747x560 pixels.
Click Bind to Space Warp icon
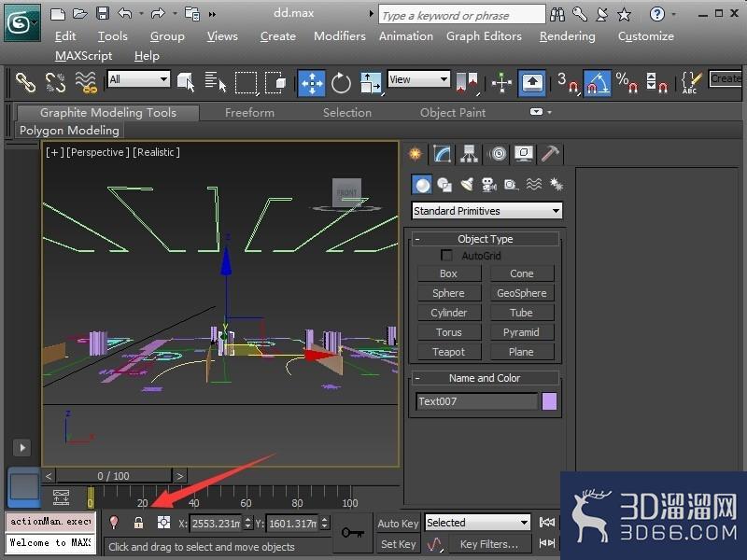tap(86, 82)
